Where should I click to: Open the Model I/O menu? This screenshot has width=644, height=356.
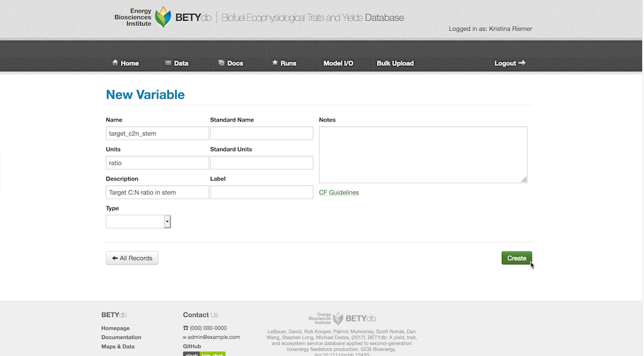pyautogui.click(x=338, y=64)
